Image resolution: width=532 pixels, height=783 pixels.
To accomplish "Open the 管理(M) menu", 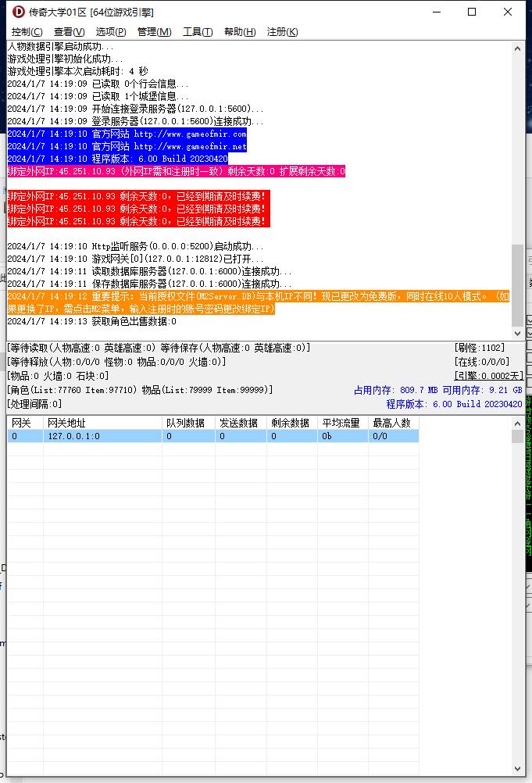I will (x=154, y=32).
